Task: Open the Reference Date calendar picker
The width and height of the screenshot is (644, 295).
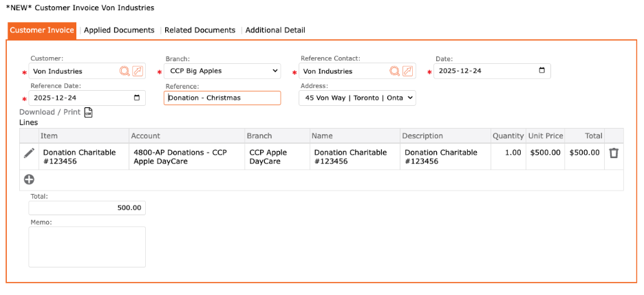Action: tap(136, 98)
